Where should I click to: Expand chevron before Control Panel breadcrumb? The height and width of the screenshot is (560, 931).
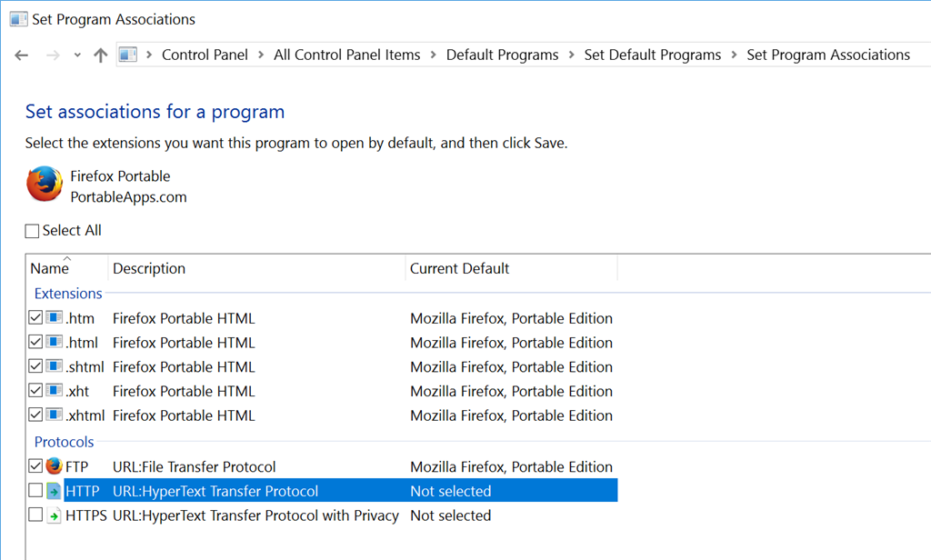(x=149, y=55)
